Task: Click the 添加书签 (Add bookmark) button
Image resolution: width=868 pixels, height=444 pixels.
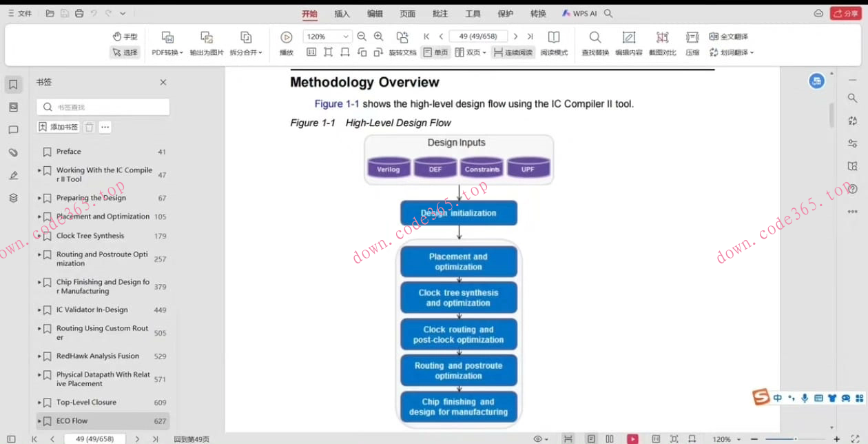Action: [59, 127]
